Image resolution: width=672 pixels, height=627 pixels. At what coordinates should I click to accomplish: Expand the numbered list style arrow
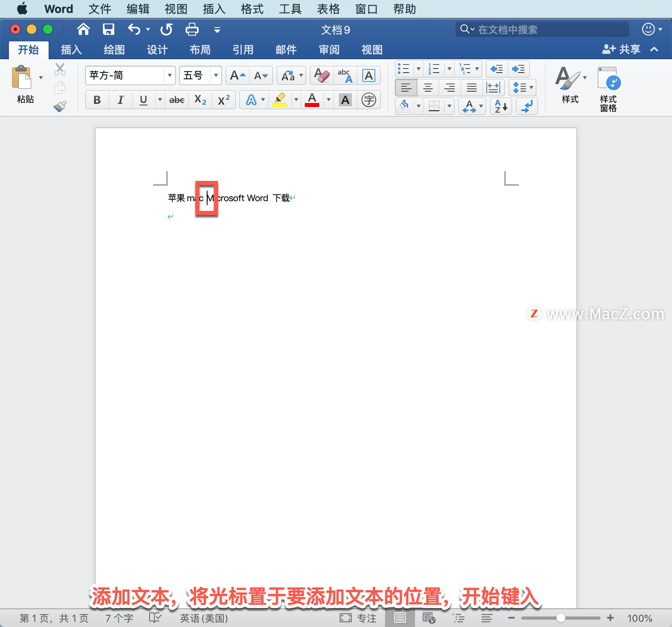(x=449, y=69)
